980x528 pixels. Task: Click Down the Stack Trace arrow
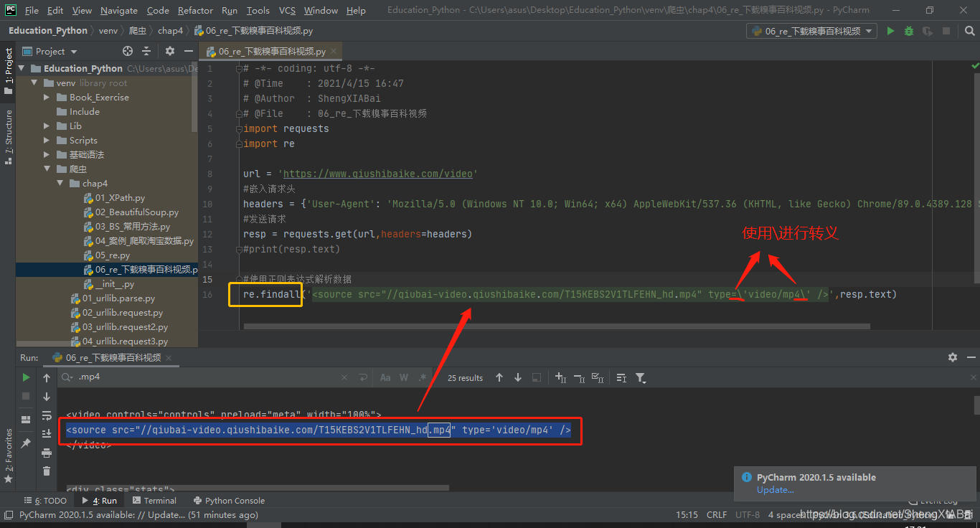(x=47, y=397)
